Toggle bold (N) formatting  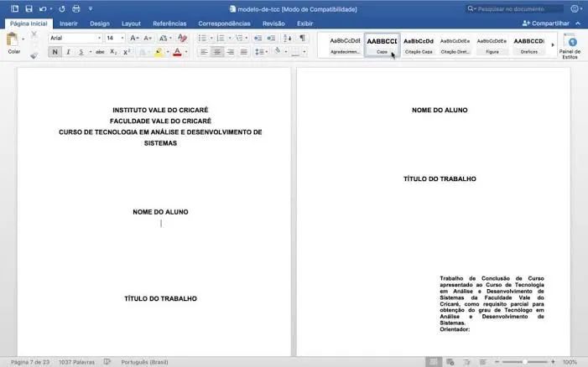click(x=55, y=52)
